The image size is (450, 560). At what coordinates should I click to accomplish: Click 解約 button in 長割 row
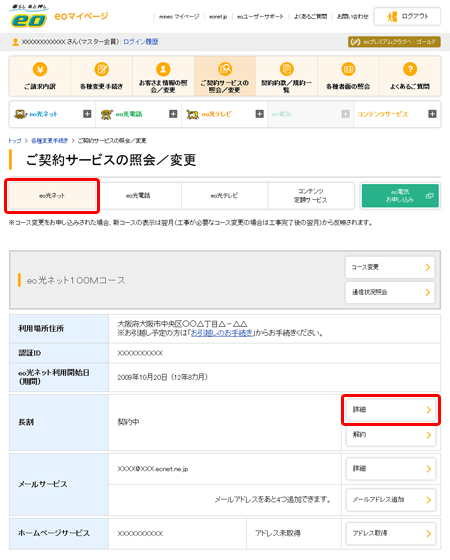(x=391, y=435)
